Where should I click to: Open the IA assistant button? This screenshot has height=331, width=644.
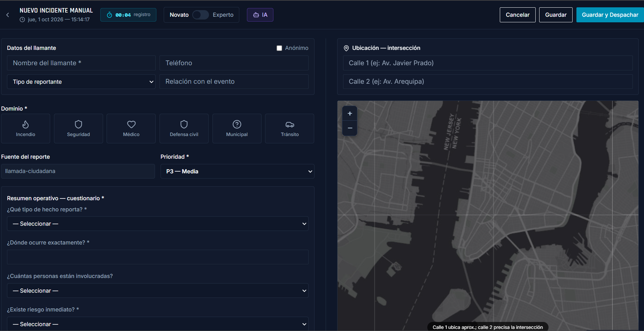tap(260, 15)
